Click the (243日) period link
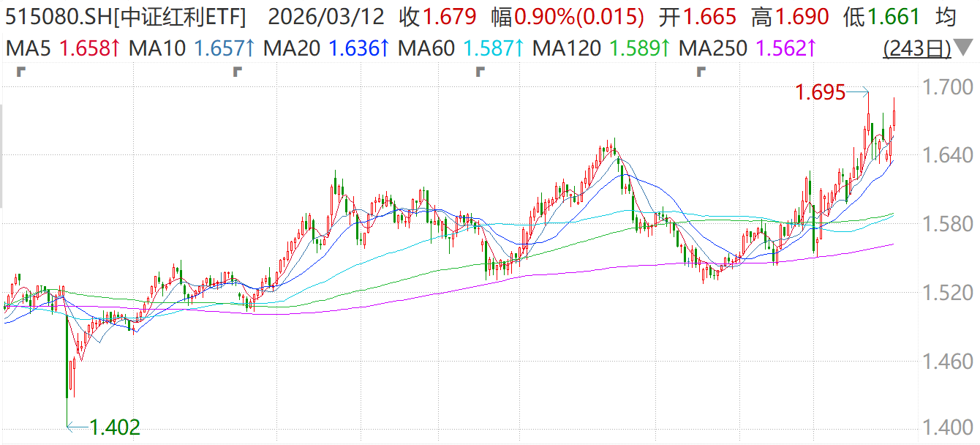Viewport: 980px width, 445px height. coord(917,49)
